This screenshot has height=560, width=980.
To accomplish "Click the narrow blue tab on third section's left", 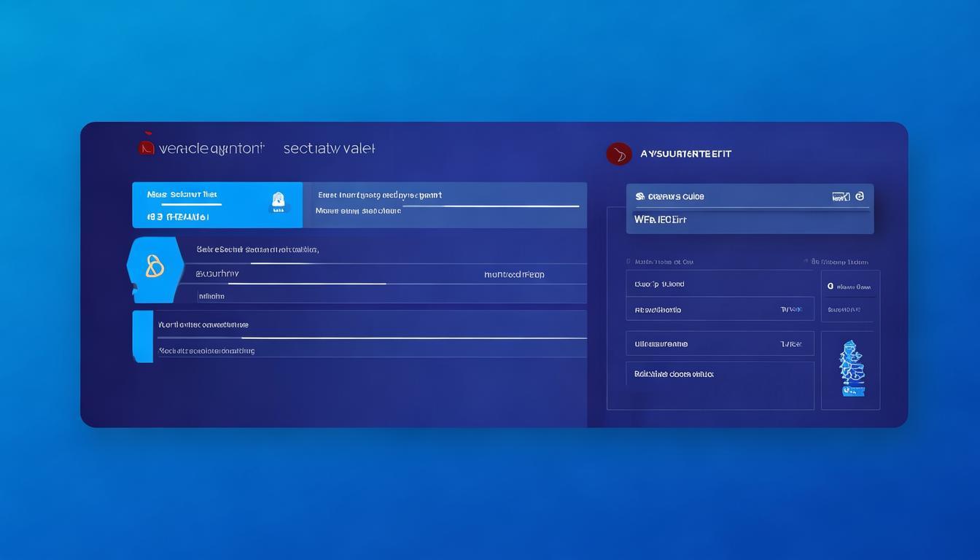I will click(x=143, y=336).
